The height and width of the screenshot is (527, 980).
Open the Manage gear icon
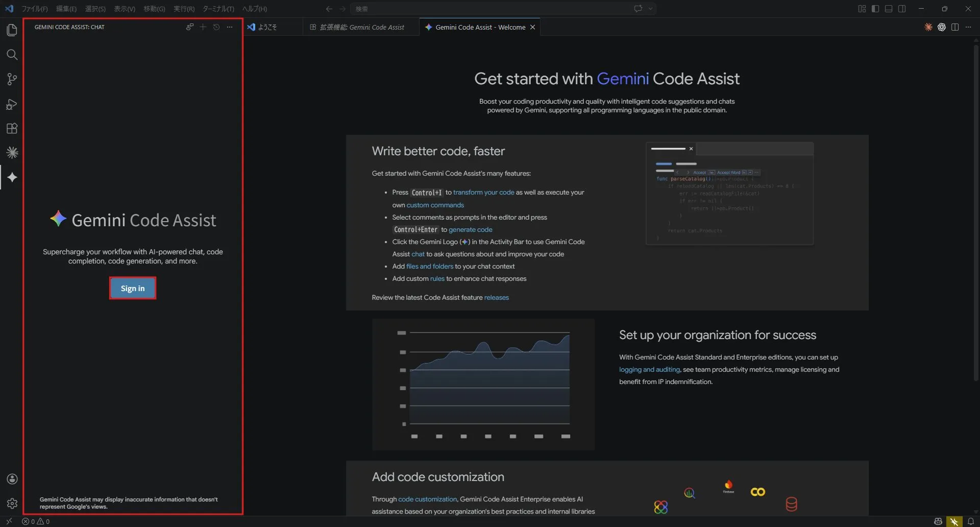(12, 504)
